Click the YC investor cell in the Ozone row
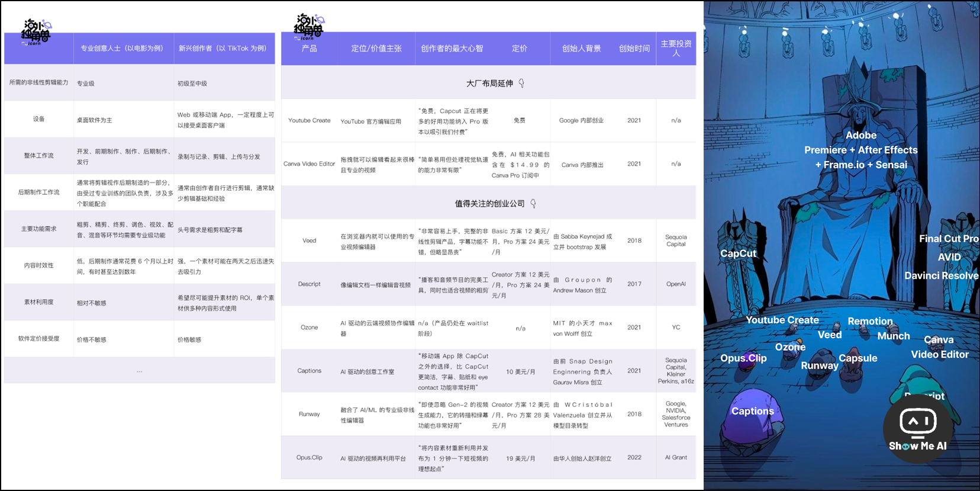Viewport: 980px width, 491px height. (x=676, y=328)
